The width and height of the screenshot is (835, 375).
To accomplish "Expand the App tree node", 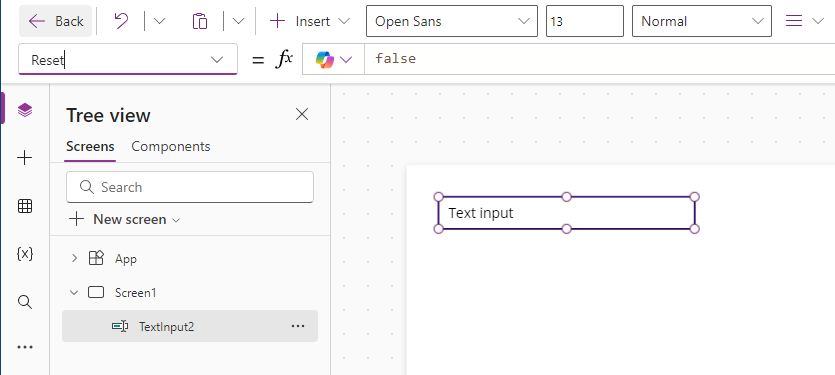I will [74, 258].
